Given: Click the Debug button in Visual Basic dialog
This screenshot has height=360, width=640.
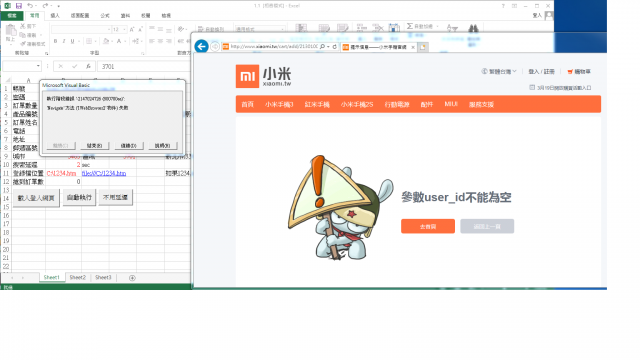Looking at the screenshot, I should tap(129, 145).
